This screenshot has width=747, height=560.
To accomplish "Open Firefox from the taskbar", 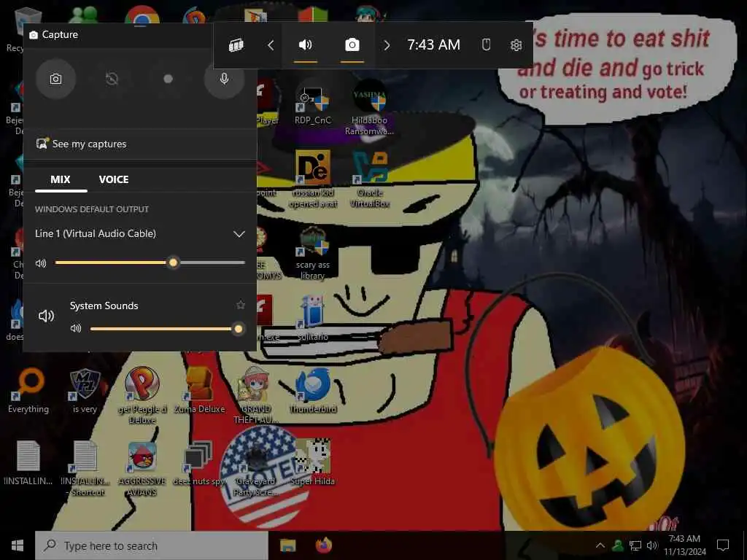I will [323, 545].
